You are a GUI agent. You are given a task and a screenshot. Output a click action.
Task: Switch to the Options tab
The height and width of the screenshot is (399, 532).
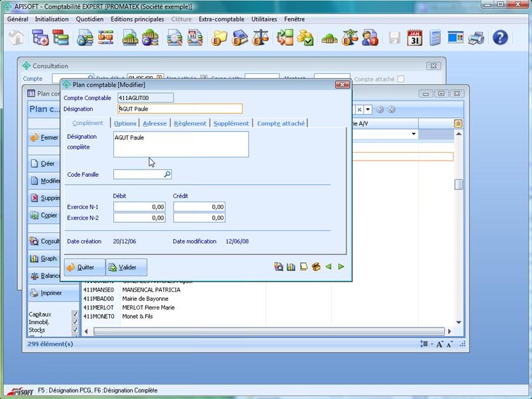125,123
